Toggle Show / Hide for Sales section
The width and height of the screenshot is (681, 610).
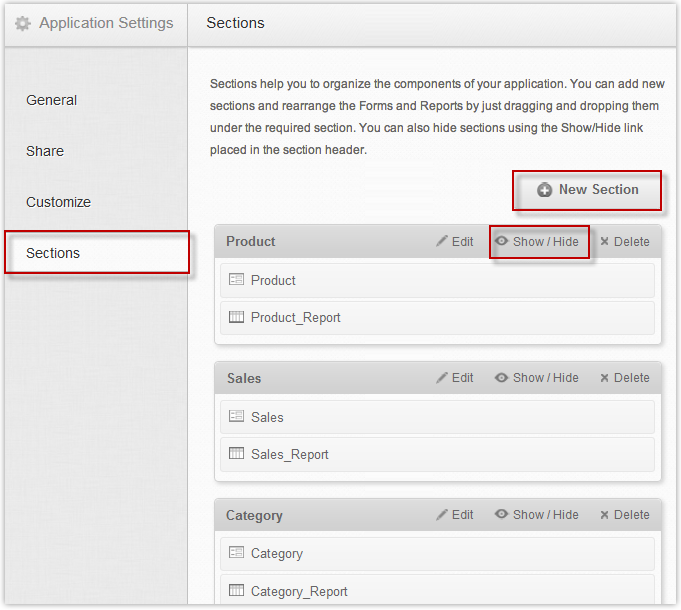pos(537,378)
